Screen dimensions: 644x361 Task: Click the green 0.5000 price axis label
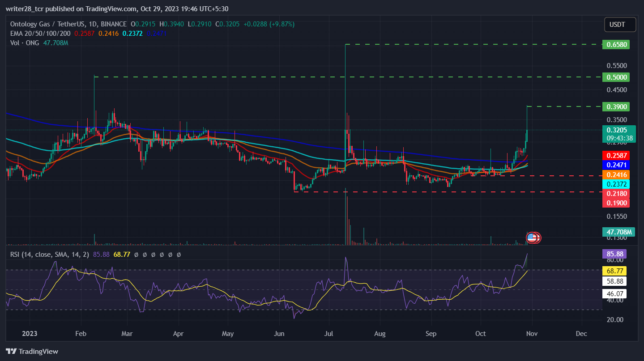[x=616, y=77]
